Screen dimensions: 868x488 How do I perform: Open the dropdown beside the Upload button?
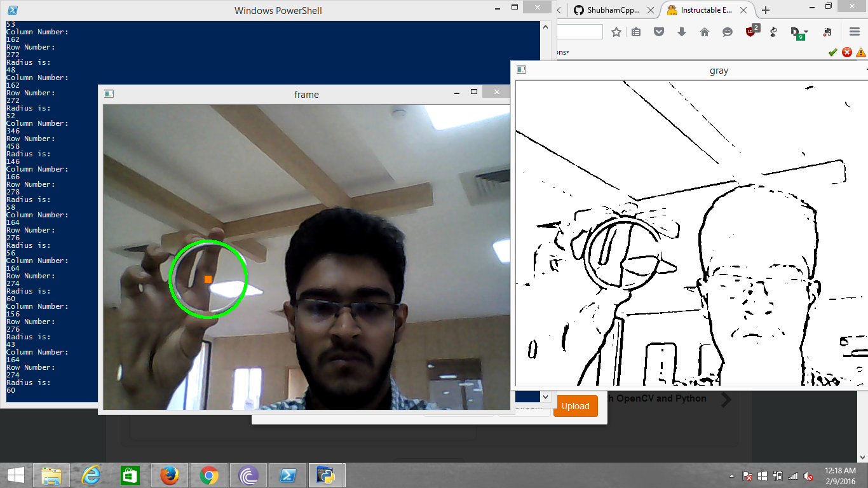545,397
